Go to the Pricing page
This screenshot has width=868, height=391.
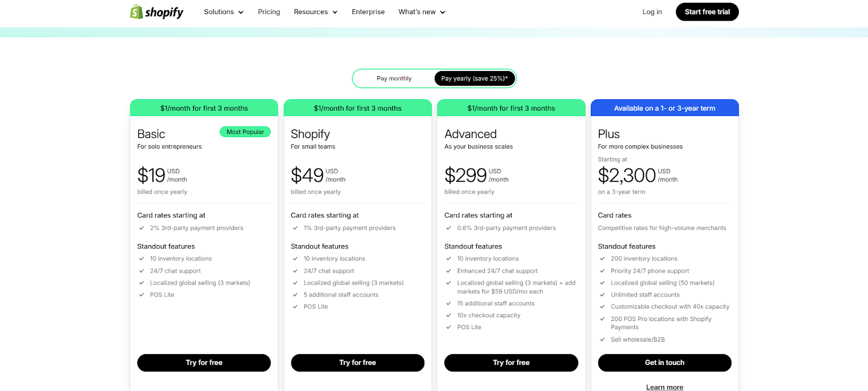click(269, 12)
